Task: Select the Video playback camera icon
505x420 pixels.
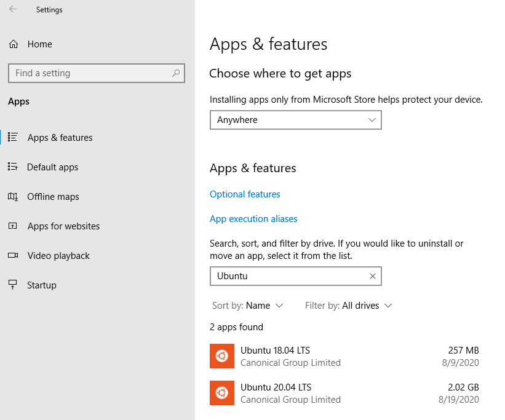Action: (x=13, y=255)
